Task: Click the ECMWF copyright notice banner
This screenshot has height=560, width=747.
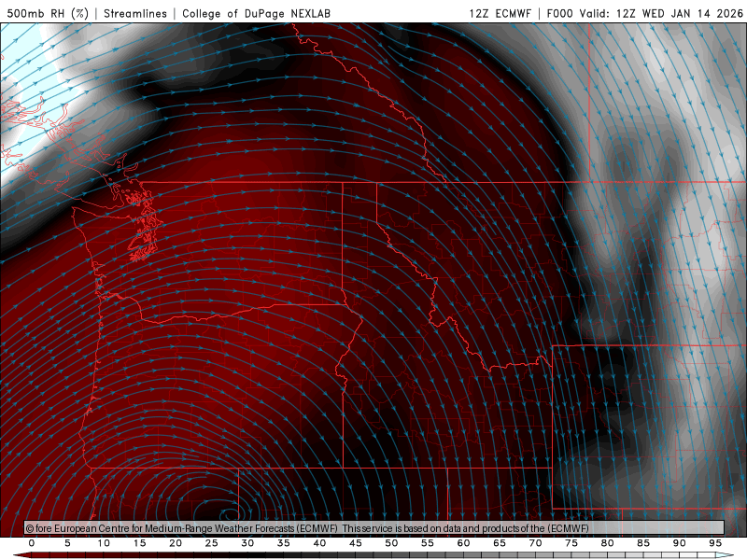Action: pyautogui.click(x=374, y=528)
